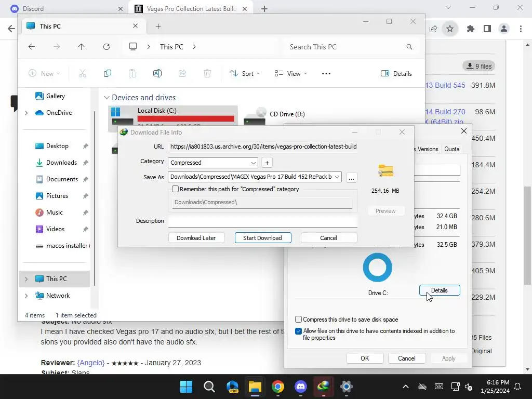The height and width of the screenshot is (399, 532).
Task: Click Copy icon in Explorer toolbar
Action: coord(108,73)
